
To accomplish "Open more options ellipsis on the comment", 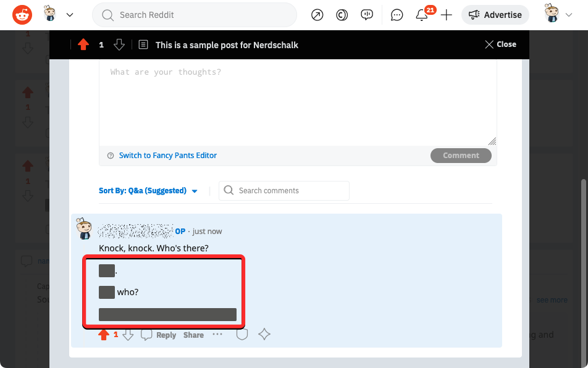I will click(217, 334).
